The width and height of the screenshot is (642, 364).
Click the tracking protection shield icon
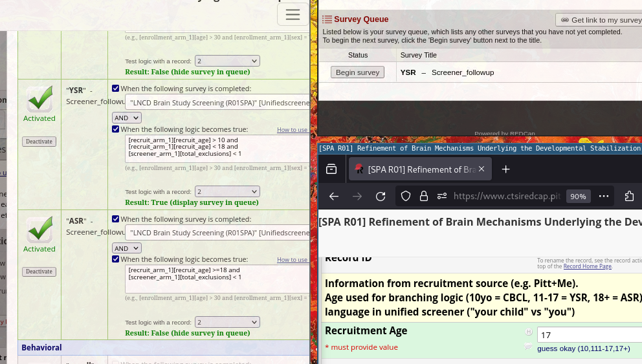pyautogui.click(x=405, y=197)
